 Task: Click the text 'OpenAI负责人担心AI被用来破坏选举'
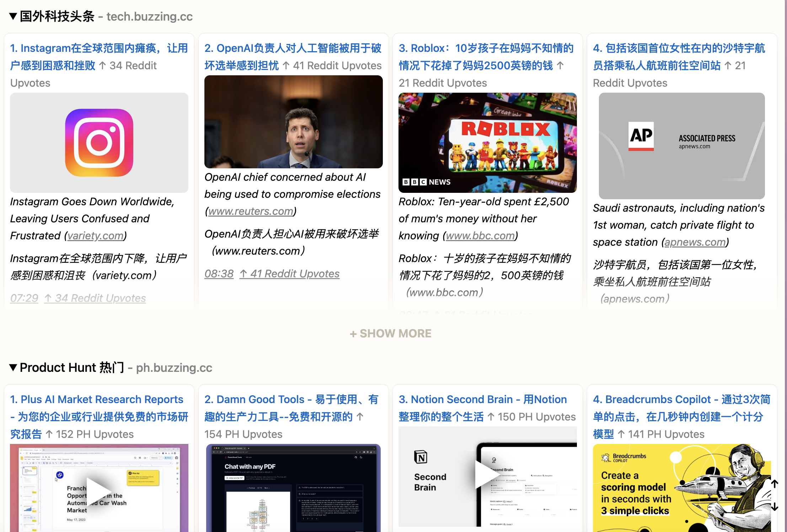pyautogui.click(x=292, y=234)
